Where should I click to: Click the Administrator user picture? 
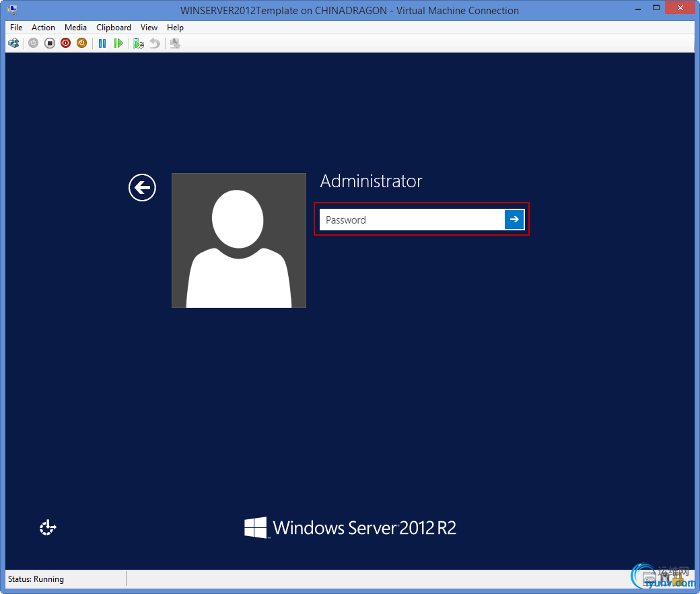(239, 240)
